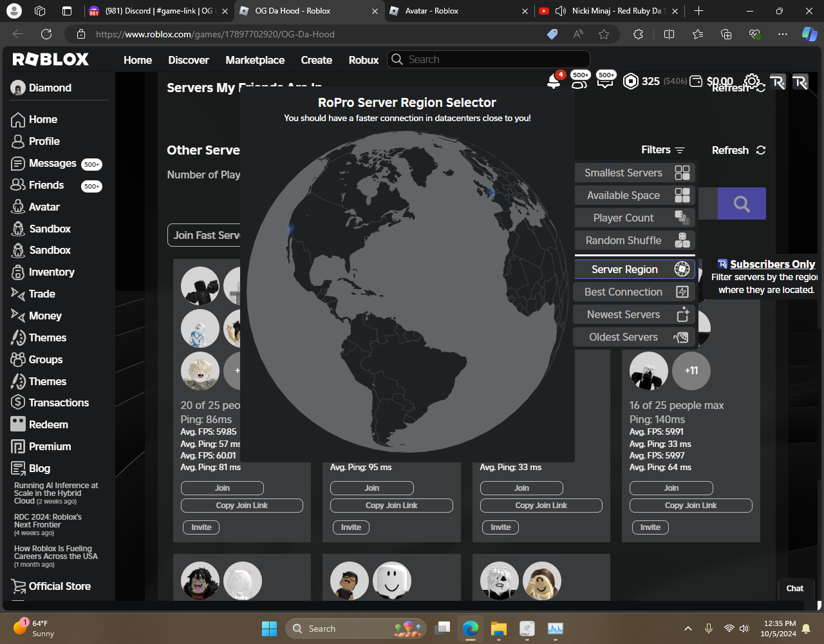Open Official Store in the sidebar
This screenshot has width=824, height=644.
click(51, 586)
